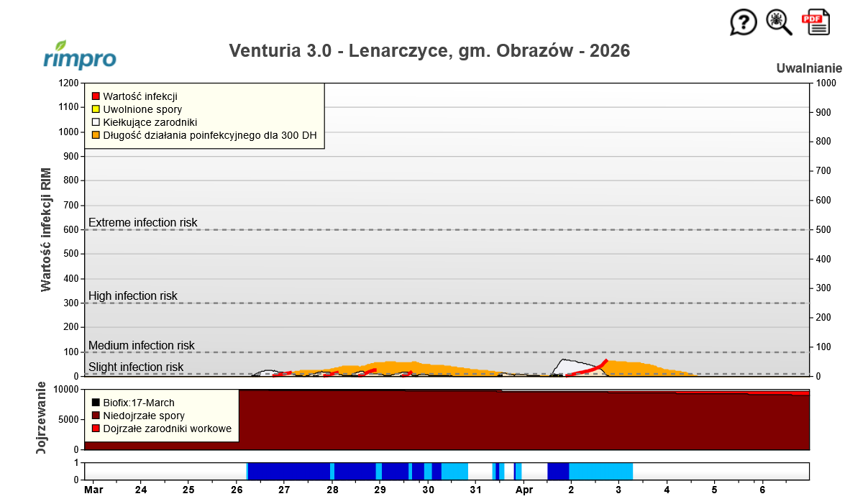Select the 'Apr' date on timeline axis
The image size is (850, 504).
click(x=524, y=490)
